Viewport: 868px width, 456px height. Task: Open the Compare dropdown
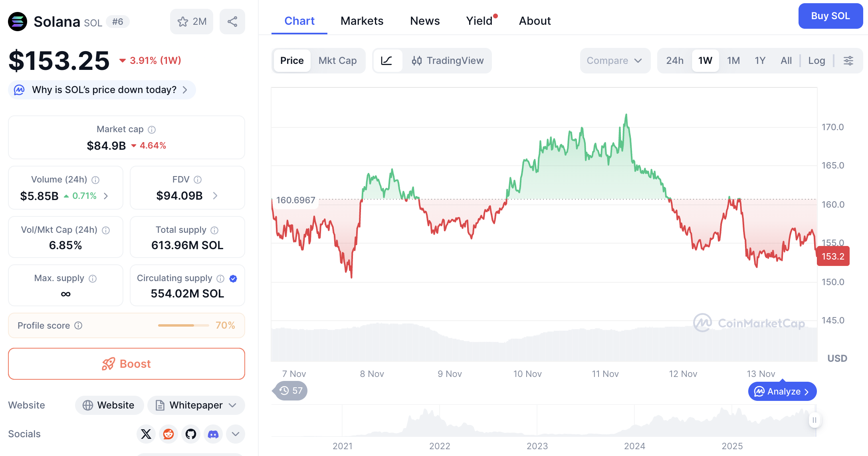[614, 61]
